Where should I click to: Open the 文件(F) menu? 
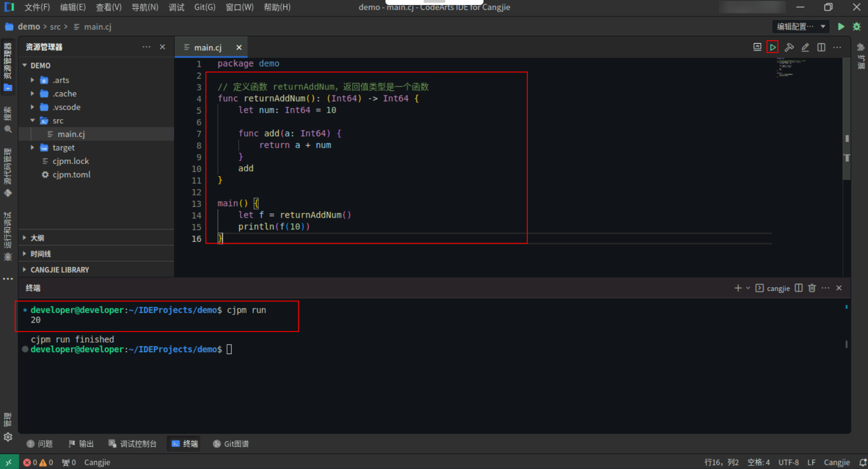(37, 7)
